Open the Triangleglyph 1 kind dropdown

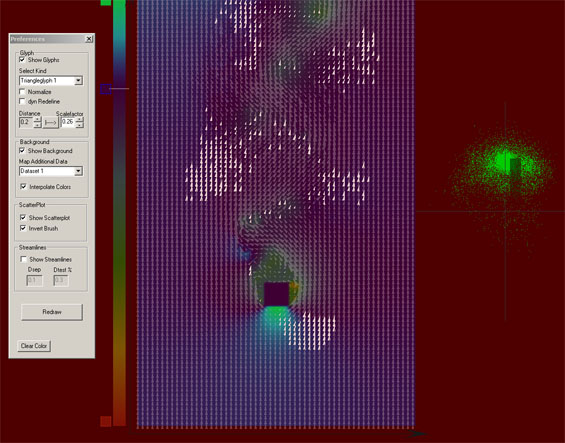click(78, 80)
